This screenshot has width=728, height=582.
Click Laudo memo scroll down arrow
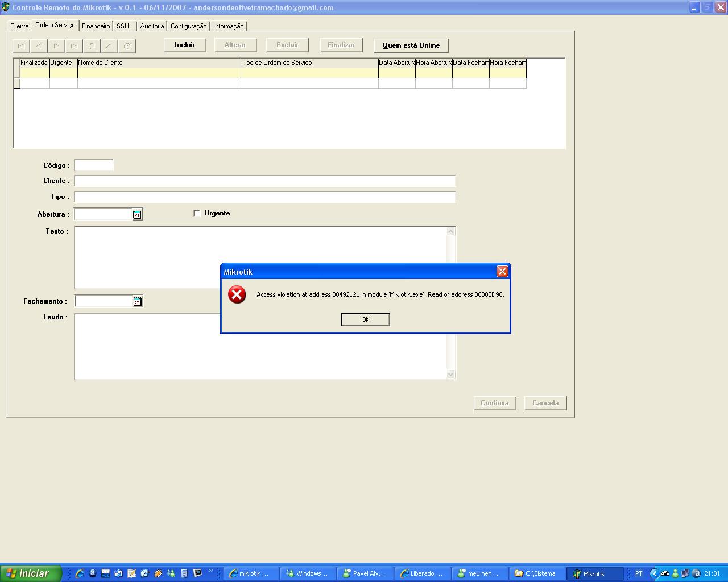[451, 374]
